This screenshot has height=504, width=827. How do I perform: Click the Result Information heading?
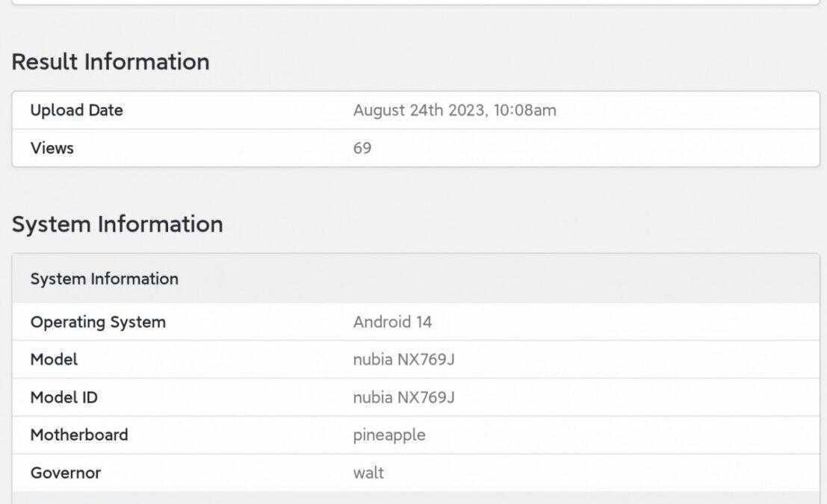pos(111,62)
